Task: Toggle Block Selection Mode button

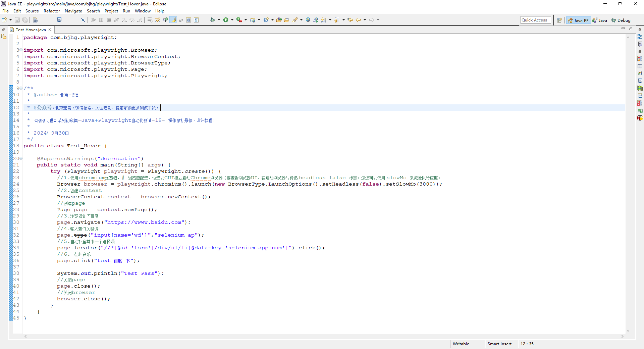Action: [189, 20]
